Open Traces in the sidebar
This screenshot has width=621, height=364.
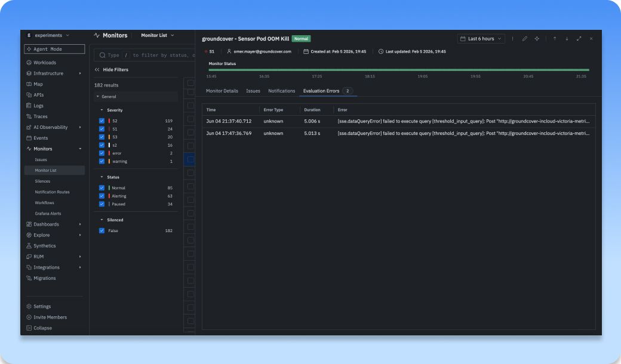pyautogui.click(x=41, y=116)
